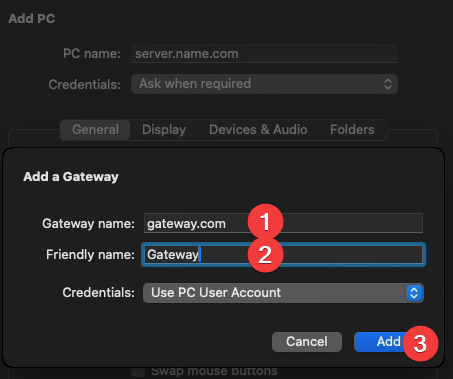
Task: Open the 'Ask when required' credentials dropdown
Action: [264, 84]
